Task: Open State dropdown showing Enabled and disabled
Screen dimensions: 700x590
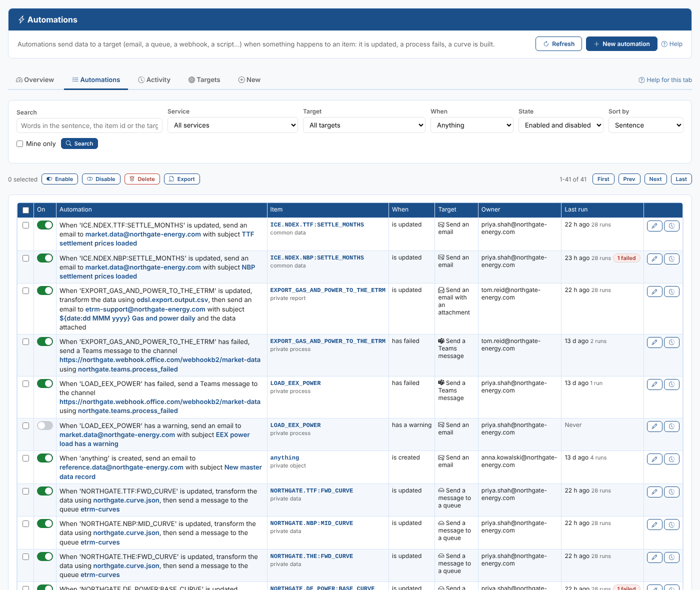Action: [x=561, y=125]
